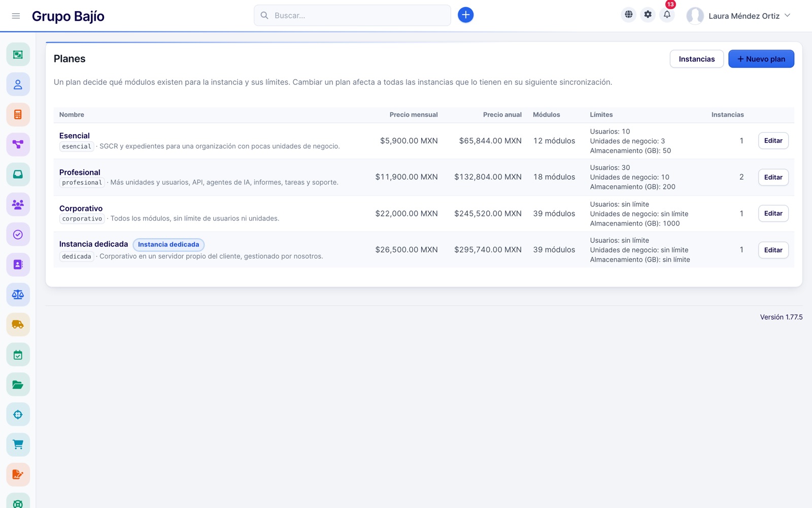Open the dashboard image icon in sidebar

pyautogui.click(x=18, y=54)
